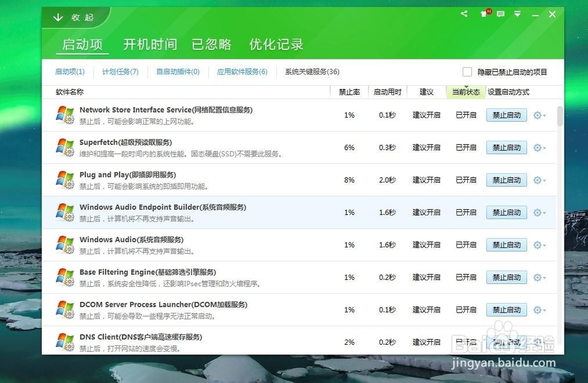
Task: Open the skin shirt icon with notification
Action: tap(485, 14)
